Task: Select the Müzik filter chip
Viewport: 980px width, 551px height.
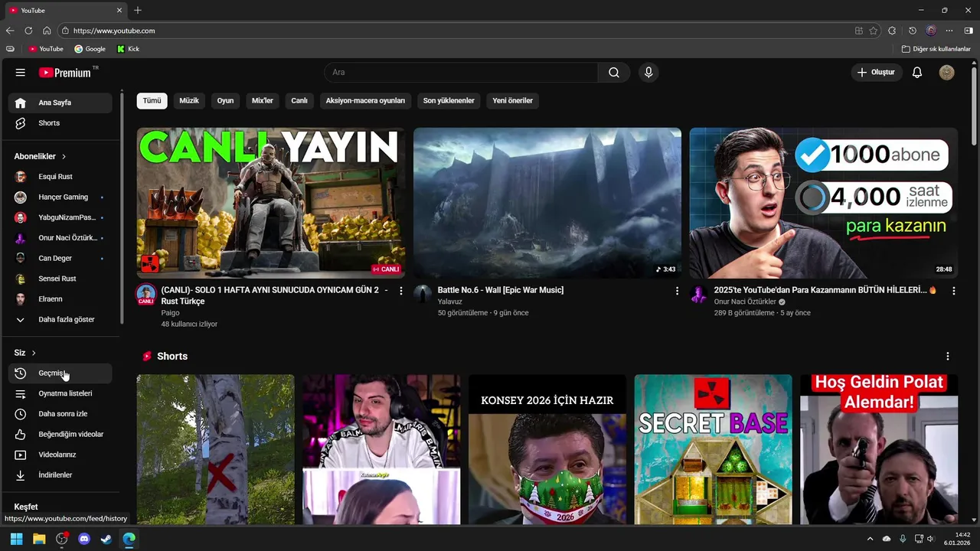Action: [x=189, y=101]
